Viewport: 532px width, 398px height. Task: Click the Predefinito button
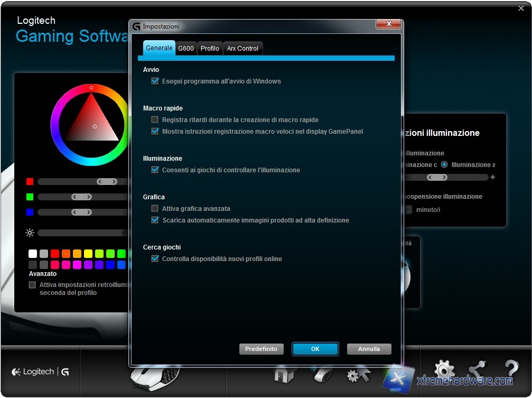[x=262, y=349]
